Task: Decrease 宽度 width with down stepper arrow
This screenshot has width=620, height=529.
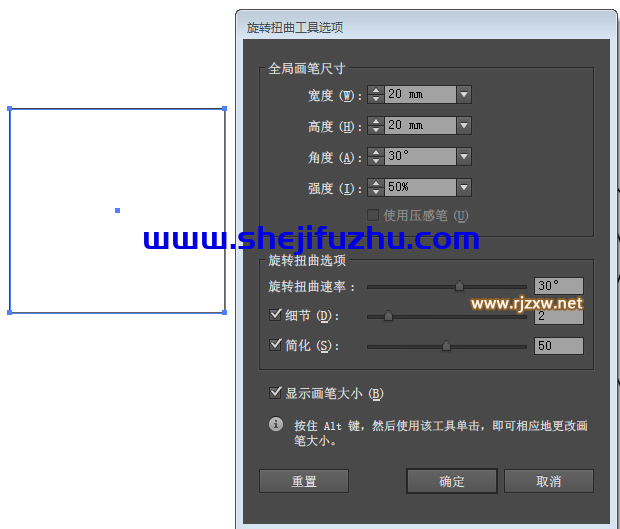Action: coord(376,99)
